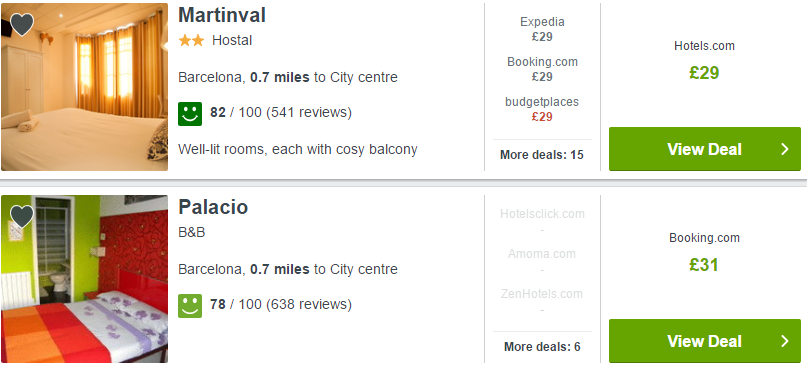Screen dimensions: 807x367
Task: Click Palacio's green smiley rating icon
Action: 190,306
